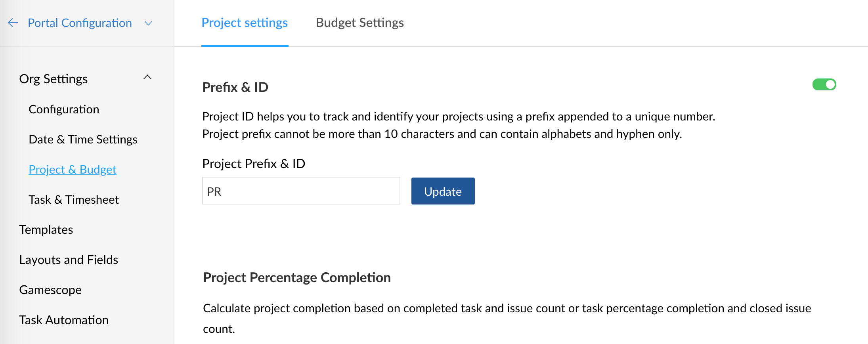Click the Update button
The image size is (868, 344).
coord(443,191)
